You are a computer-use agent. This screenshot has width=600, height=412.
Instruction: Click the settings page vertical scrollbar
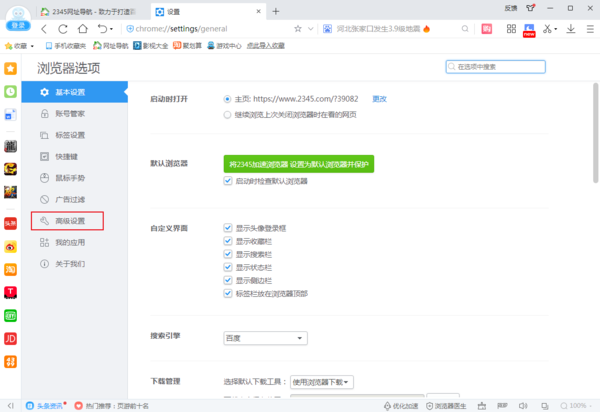[x=595, y=132]
